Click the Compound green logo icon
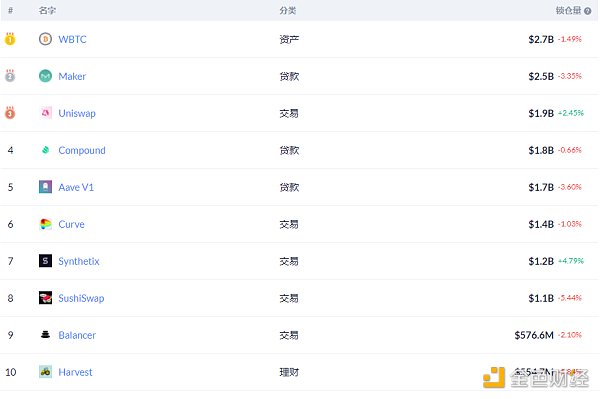600x399 pixels. (46, 150)
